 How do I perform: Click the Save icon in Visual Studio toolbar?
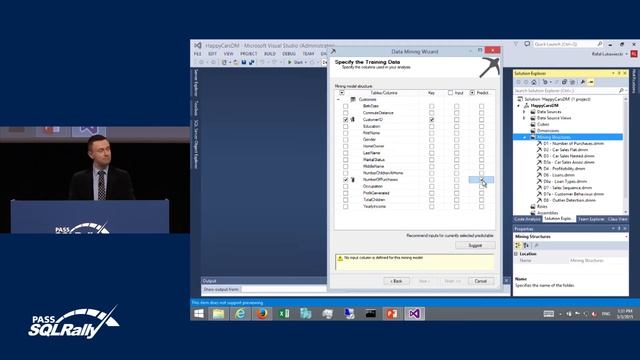(244, 62)
